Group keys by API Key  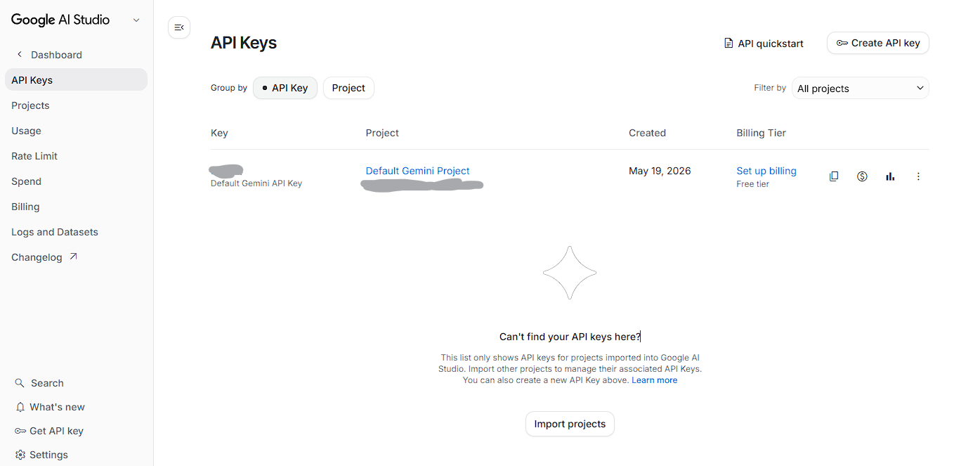pos(285,88)
